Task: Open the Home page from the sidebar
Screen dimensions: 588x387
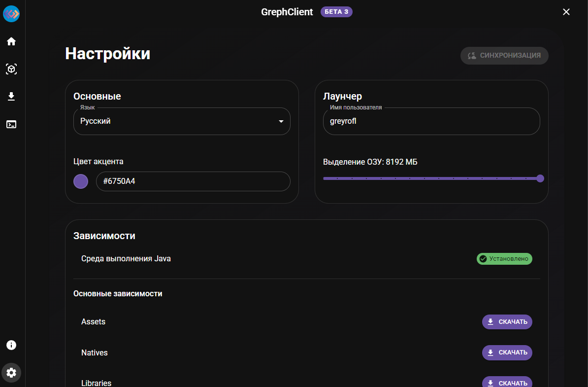Action: pyautogui.click(x=11, y=41)
